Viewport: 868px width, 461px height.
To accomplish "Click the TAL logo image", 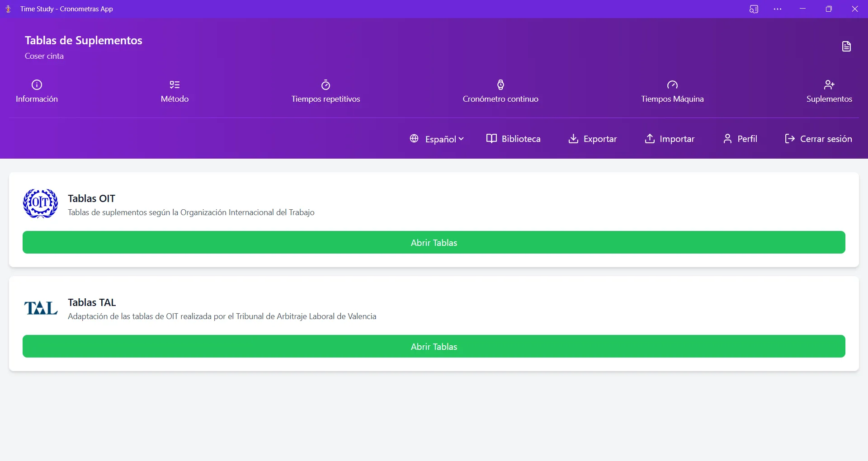I will (41, 308).
